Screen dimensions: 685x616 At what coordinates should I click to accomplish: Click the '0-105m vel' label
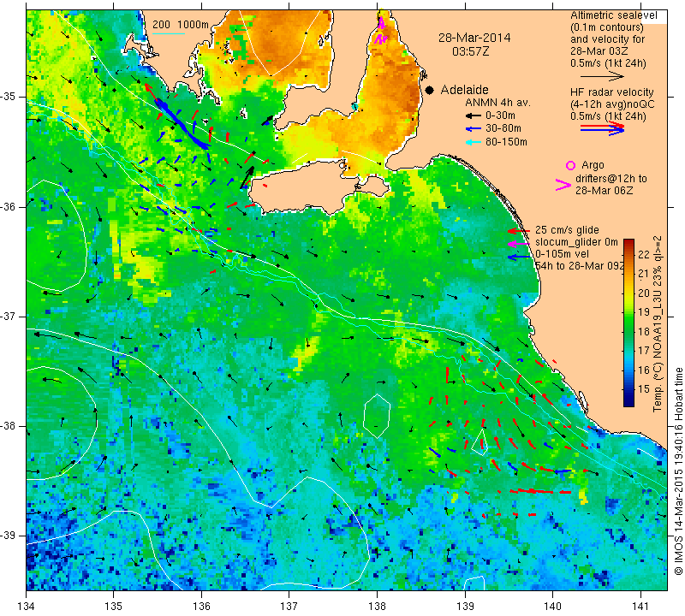pyautogui.click(x=563, y=254)
